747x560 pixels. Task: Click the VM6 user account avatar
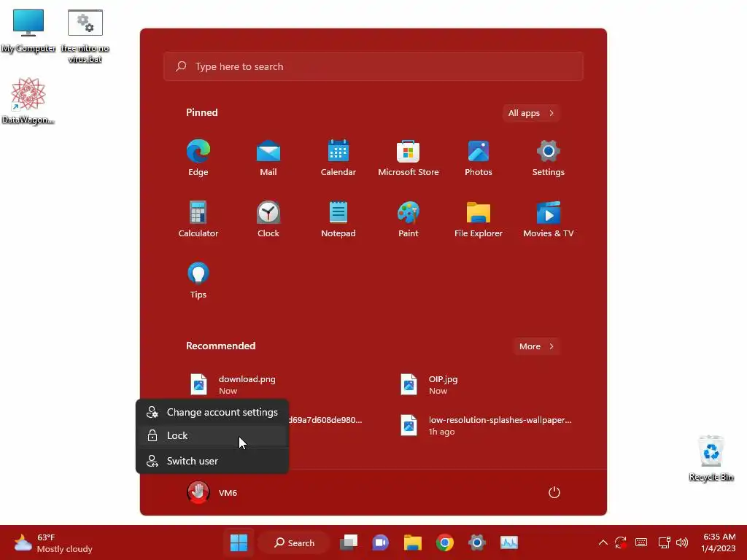coord(198,492)
